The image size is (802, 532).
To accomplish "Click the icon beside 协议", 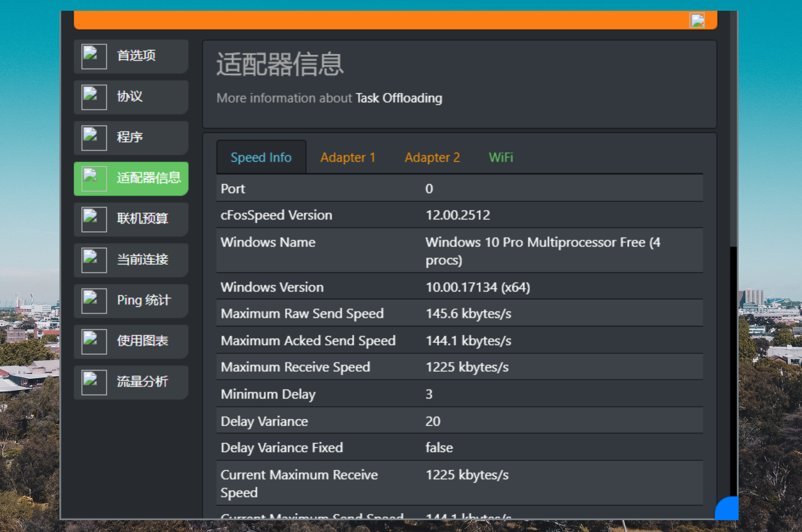I will point(94,97).
